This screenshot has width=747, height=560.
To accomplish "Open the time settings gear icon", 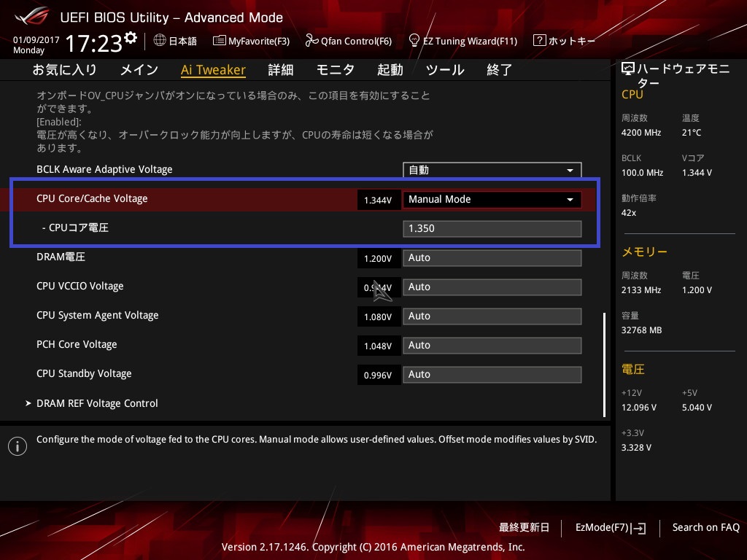I will coord(131,38).
